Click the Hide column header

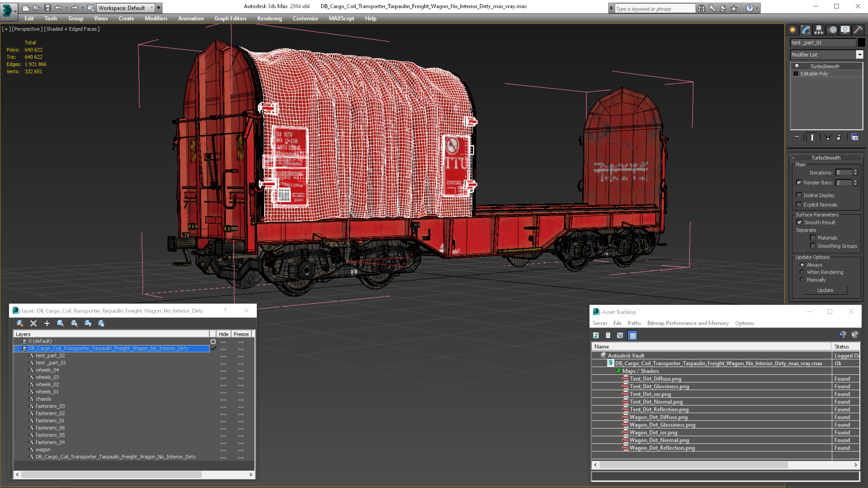pos(223,334)
